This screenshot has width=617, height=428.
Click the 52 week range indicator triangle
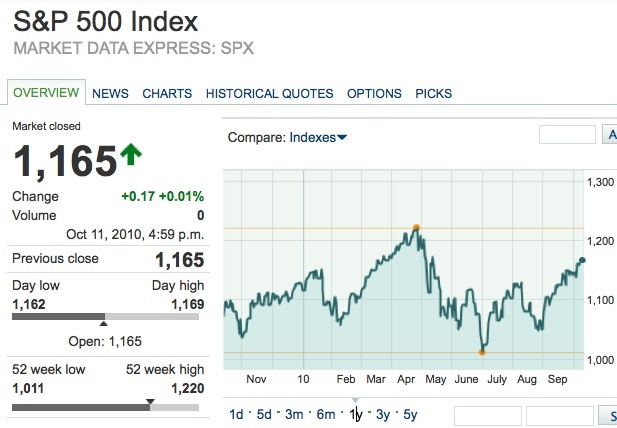point(150,402)
